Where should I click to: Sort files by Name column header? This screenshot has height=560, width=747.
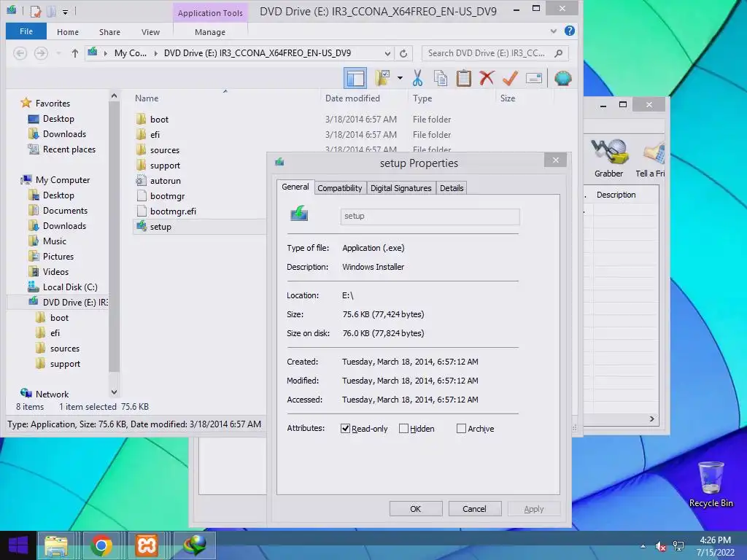tap(146, 98)
